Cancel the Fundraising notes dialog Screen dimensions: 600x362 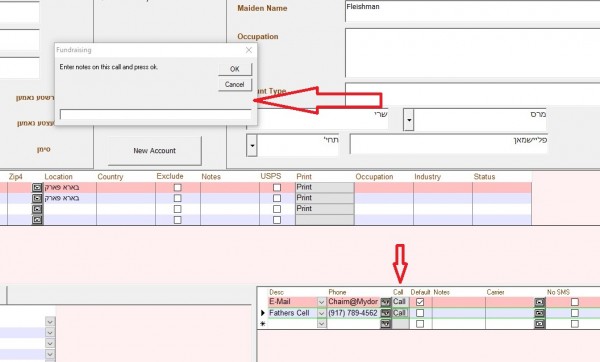point(235,84)
